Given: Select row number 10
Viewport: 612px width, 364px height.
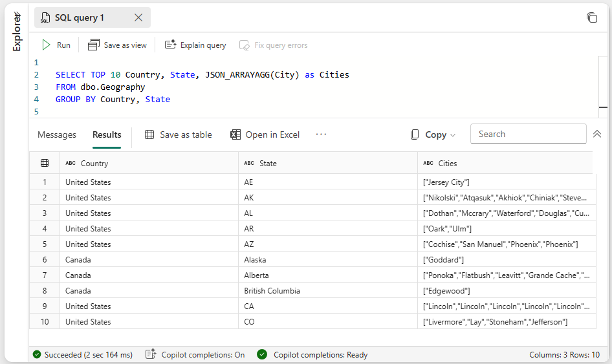Looking at the screenshot, I should pyautogui.click(x=45, y=321).
